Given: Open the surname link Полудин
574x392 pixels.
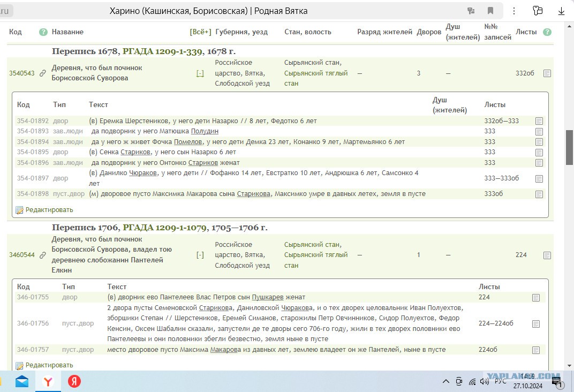Looking at the screenshot, I should [x=205, y=131].
